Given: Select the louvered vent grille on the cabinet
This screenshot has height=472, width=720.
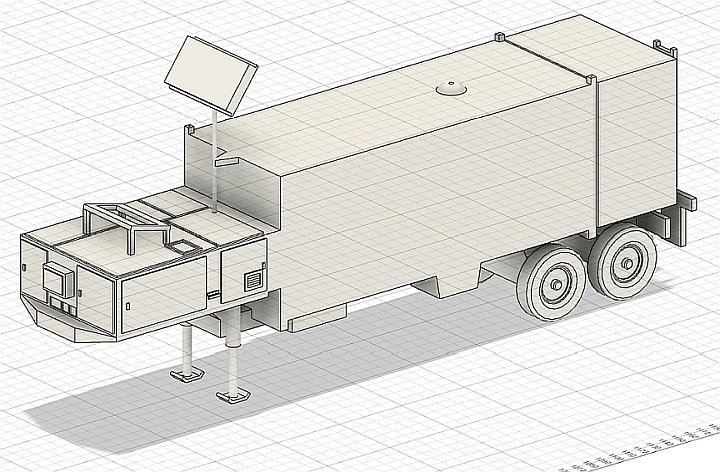Looking at the screenshot, I should coord(253,281).
